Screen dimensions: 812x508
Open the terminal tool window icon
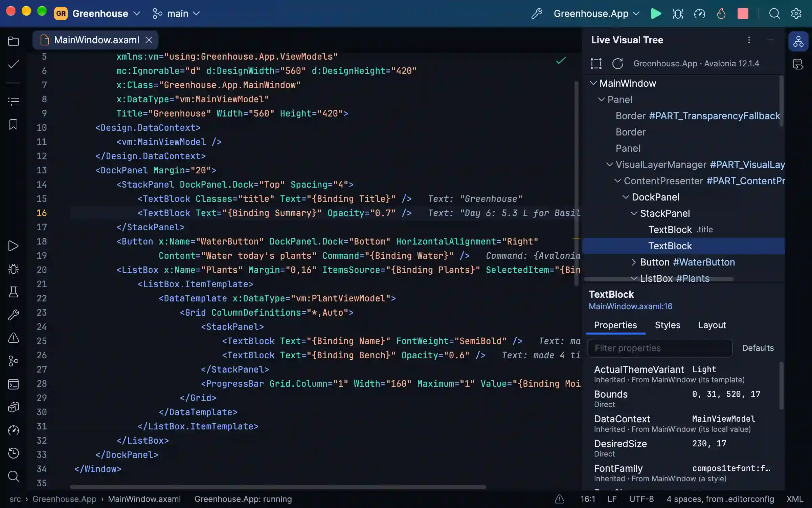tap(14, 384)
